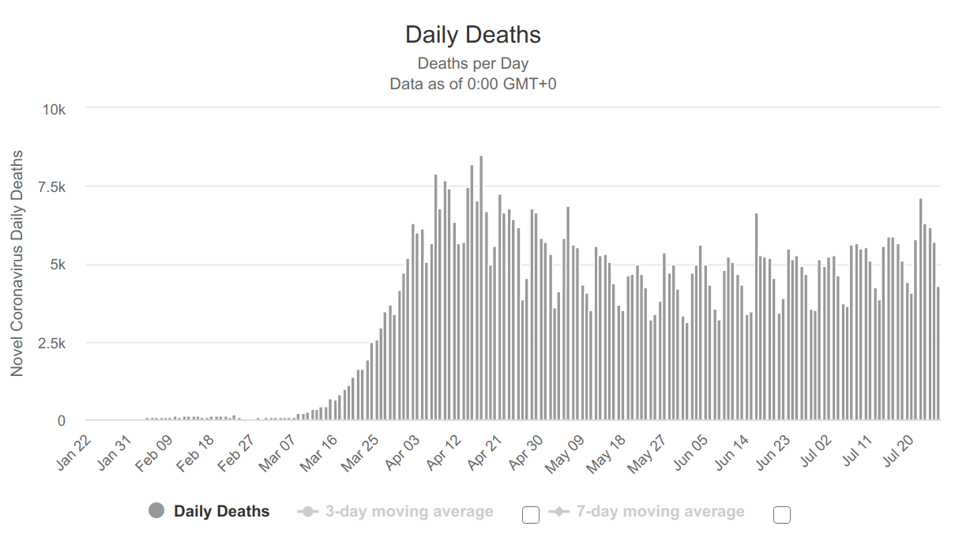Click the 7-day moving average diamond marker icon
Image resolution: width=955 pixels, height=560 pixels.
pyautogui.click(x=558, y=512)
